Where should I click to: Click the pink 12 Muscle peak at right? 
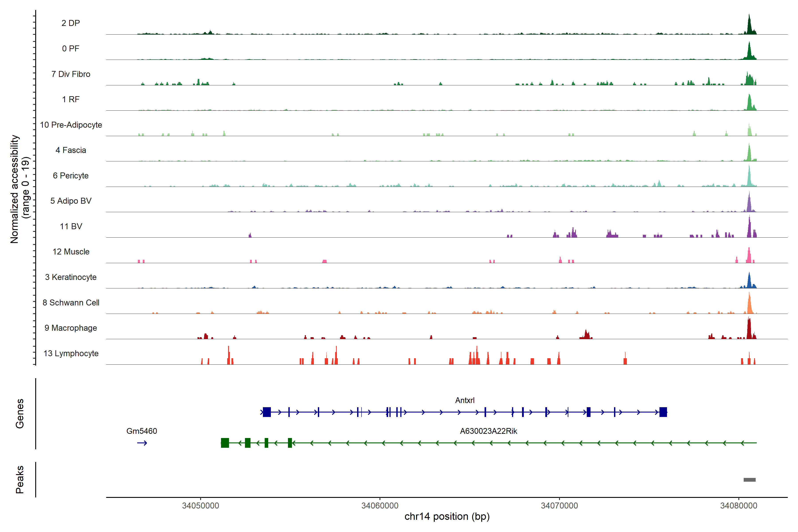click(749, 256)
